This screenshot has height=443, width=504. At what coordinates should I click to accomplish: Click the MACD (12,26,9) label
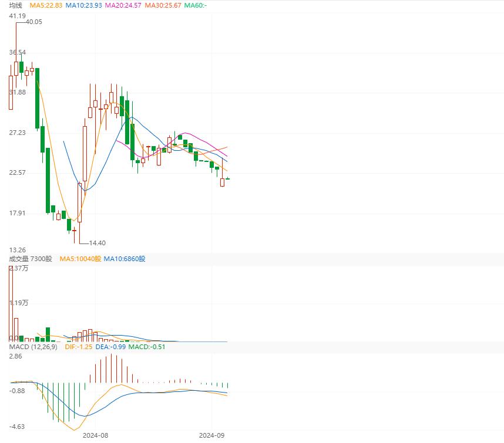(33, 347)
